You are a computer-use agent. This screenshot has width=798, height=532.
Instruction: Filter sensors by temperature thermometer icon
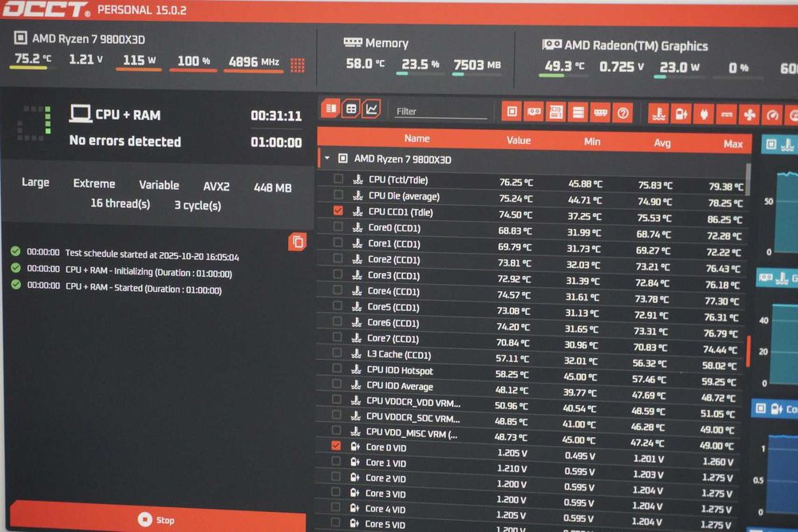[x=658, y=114]
